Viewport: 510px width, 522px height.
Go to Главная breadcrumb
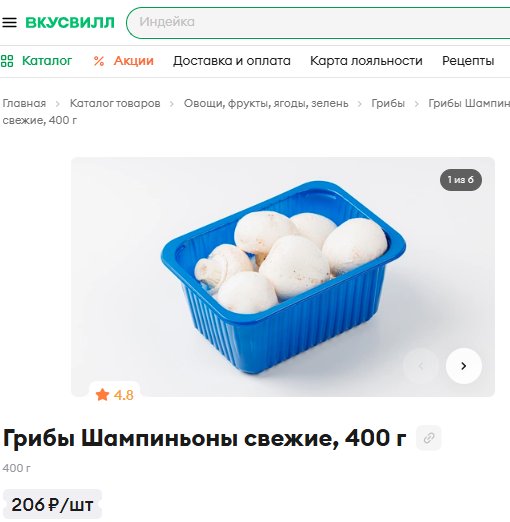coord(24,103)
